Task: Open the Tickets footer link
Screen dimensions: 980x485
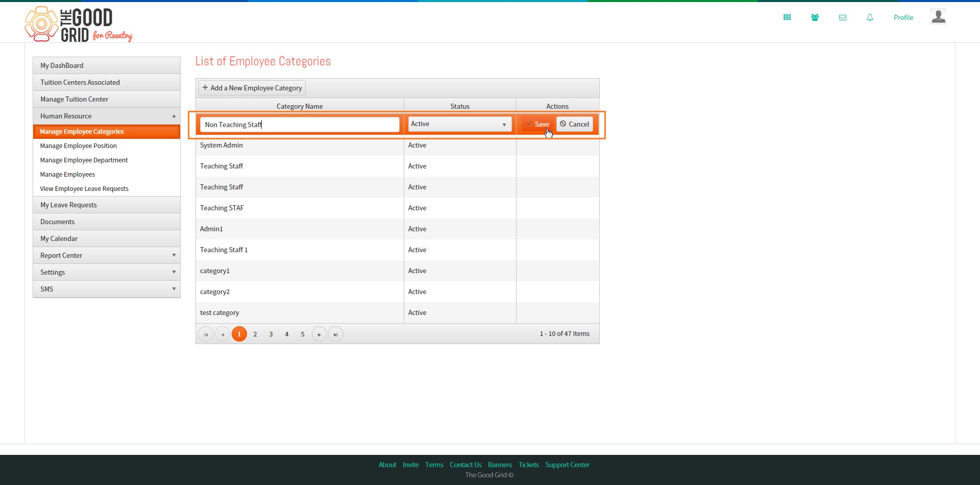Action: 529,465
